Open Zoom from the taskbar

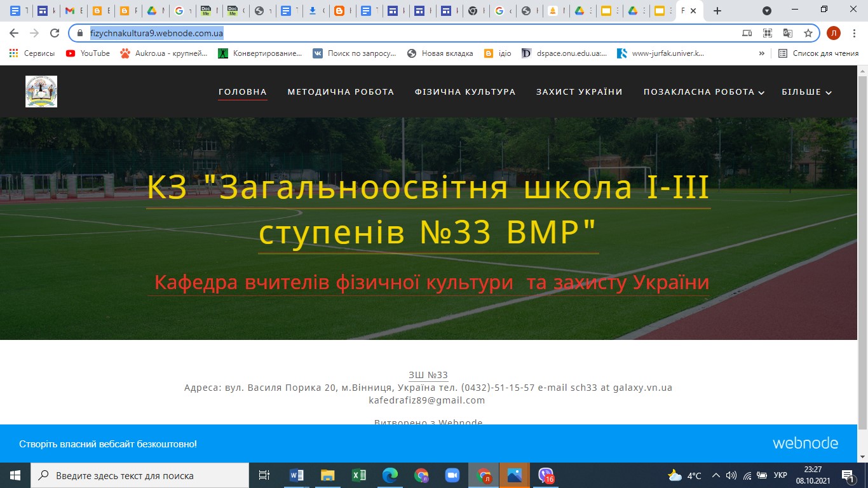click(x=452, y=475)
